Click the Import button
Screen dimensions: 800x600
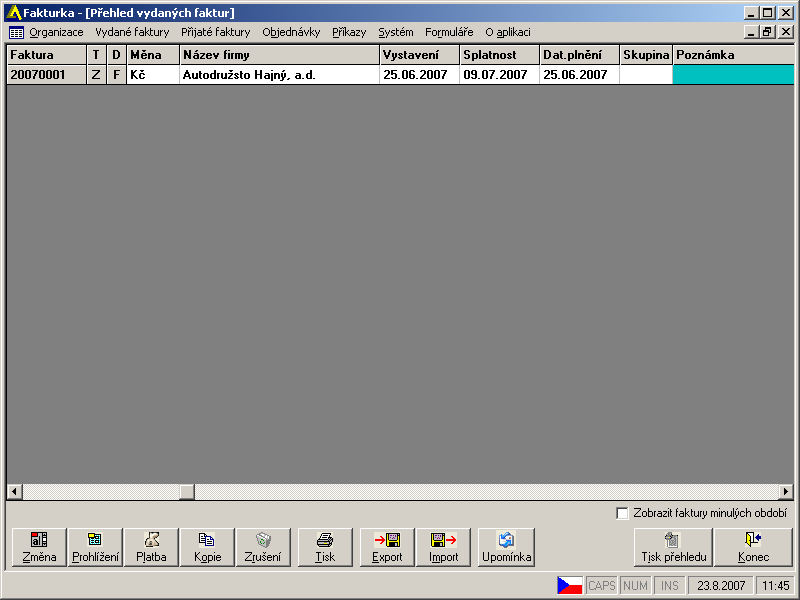(443, 547)
